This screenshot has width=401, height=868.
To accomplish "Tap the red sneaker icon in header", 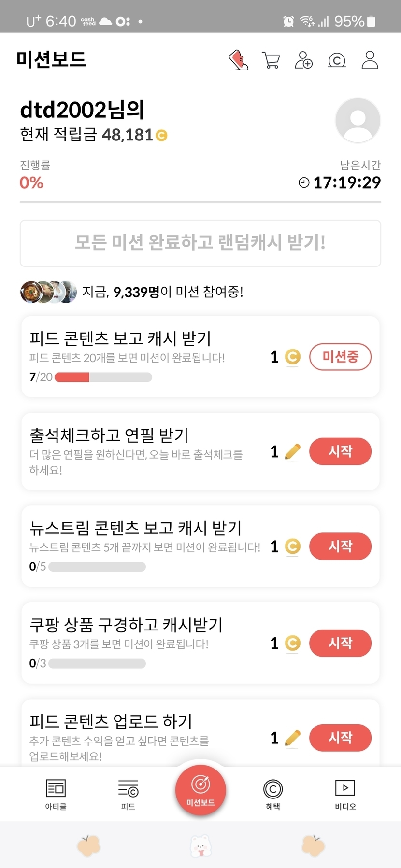I will tap(239, 60).
